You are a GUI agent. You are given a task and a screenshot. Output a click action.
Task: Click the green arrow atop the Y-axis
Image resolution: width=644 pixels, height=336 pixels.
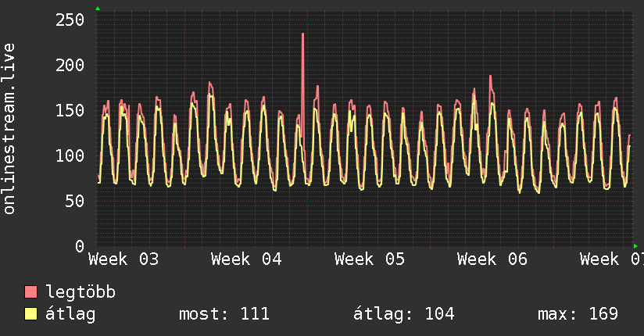click(x=98, y=9)
